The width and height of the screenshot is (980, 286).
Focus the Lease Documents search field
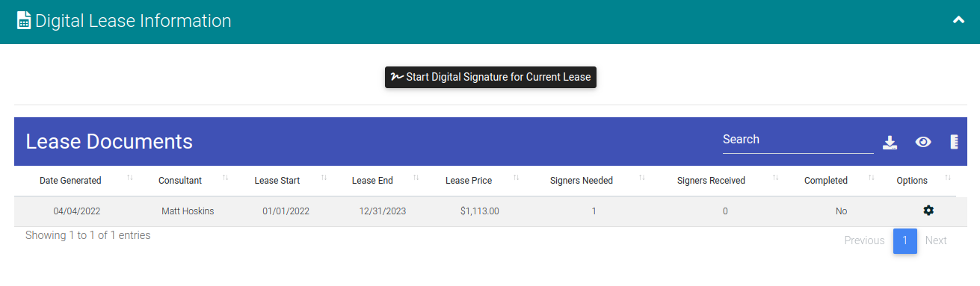(798, 140)
